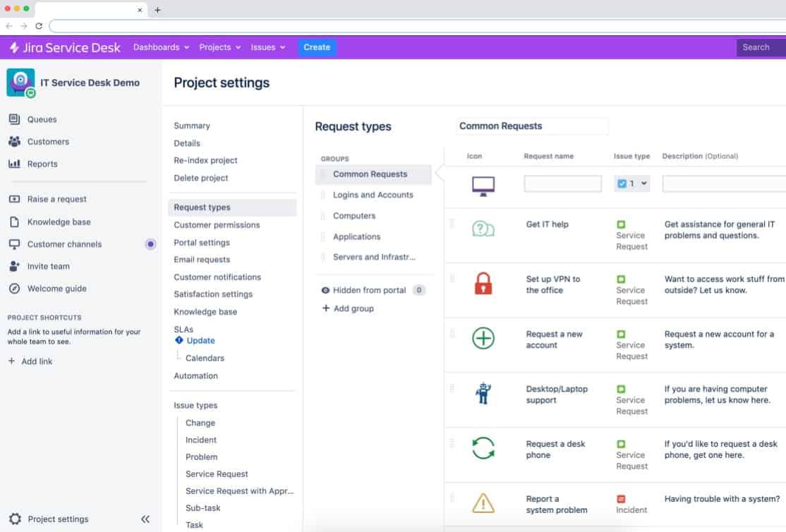Click the red lock icon for VPN setup
Screen dimensions: 786x532
pyautogui.click(x=483, y=285)
